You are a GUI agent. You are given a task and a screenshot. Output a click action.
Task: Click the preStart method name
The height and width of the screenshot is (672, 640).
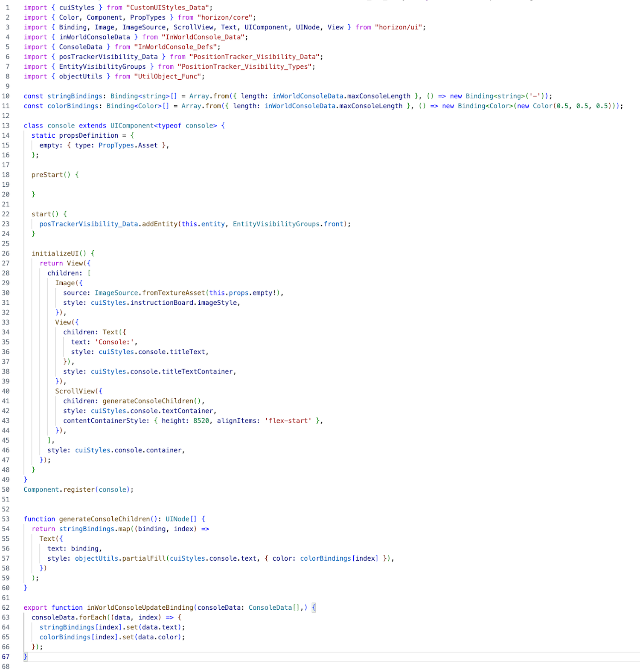tap(47, 174)
